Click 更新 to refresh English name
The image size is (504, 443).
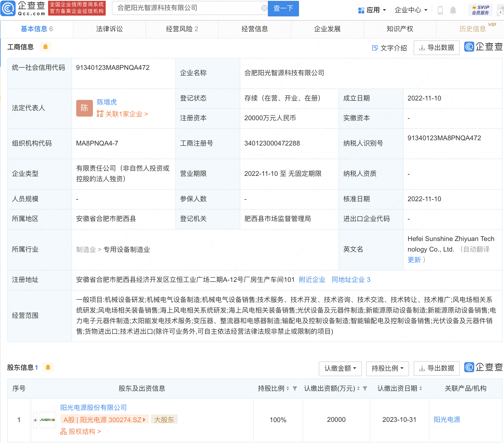coord(414,260)
